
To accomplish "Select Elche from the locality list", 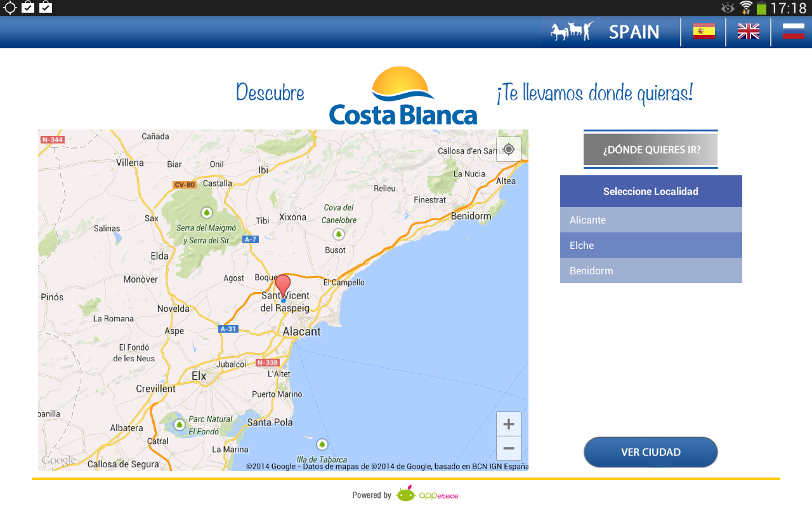I will click(651, 245).
